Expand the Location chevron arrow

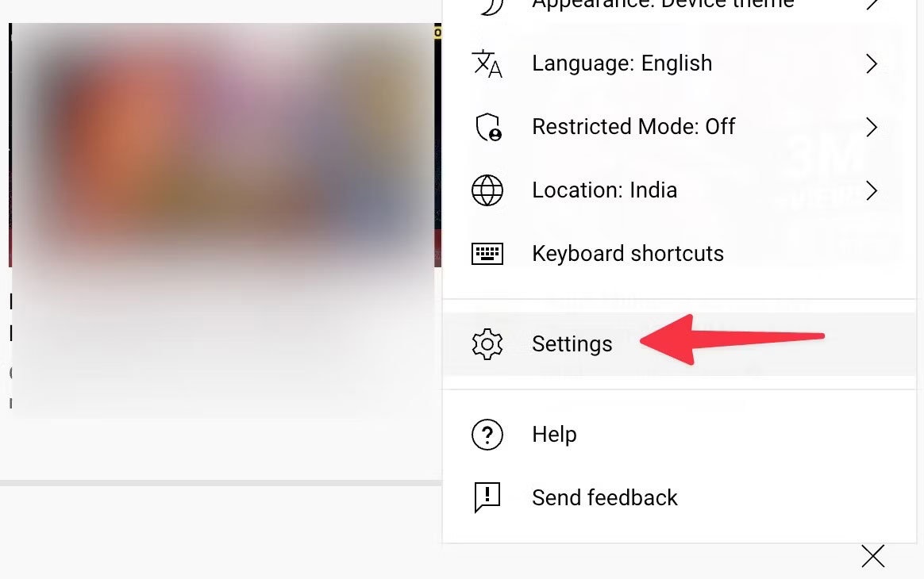(x=872, y=190)
